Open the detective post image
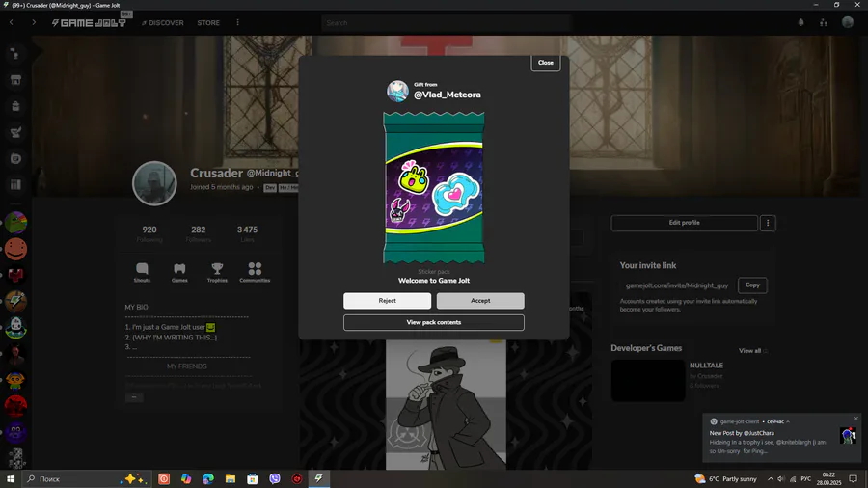 [x=446, y=404]
